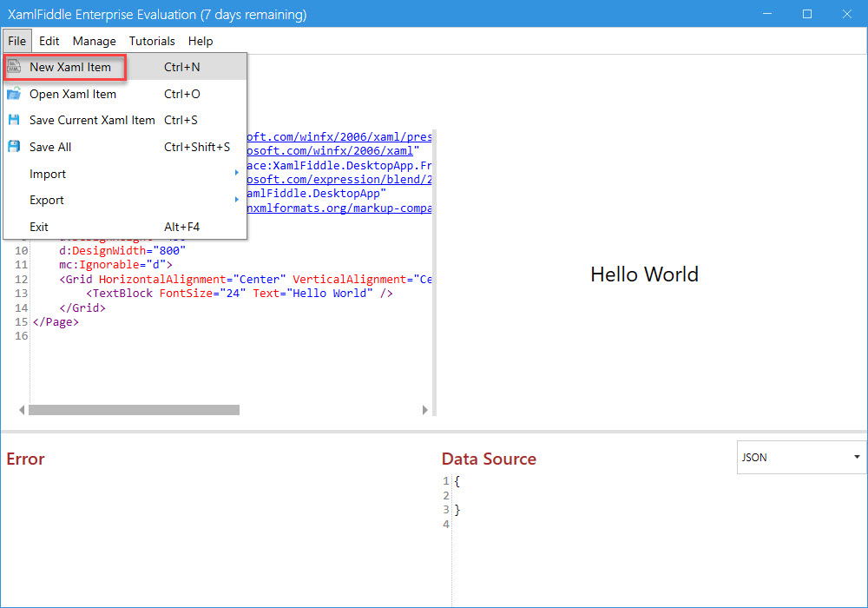Click the closing </Grid> tag line
This screenshot has height=608, width=868.
[x=82, y=307]
